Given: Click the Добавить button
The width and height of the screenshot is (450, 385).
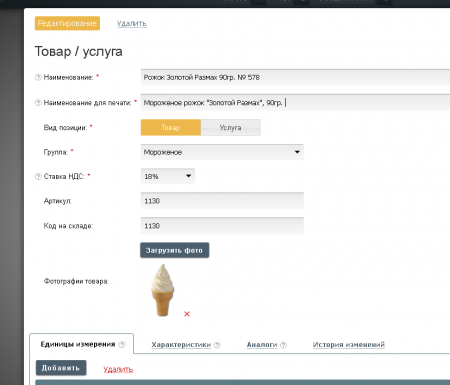Looking at the screenshot, I should (x=61, y=368).
